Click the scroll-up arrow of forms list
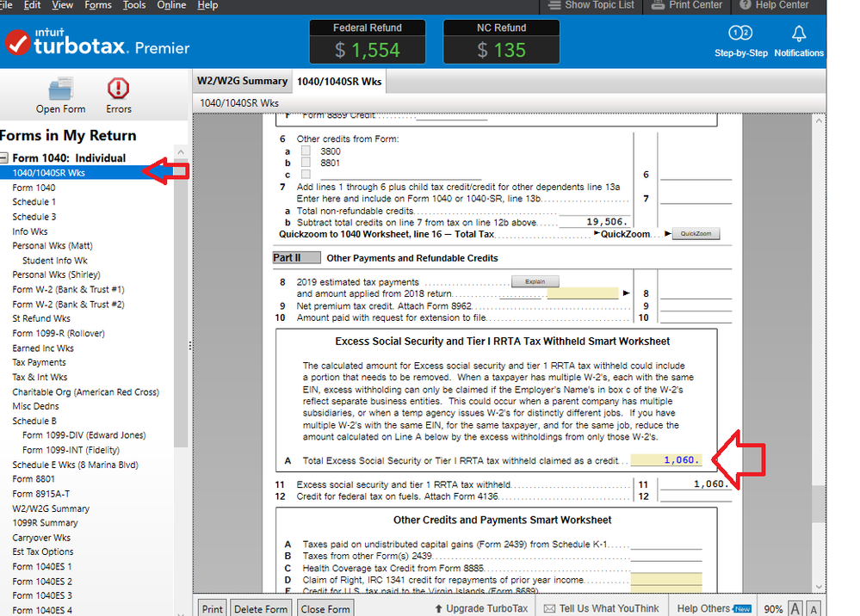Screen dimensions: 860x616 [x=180, y=152]
